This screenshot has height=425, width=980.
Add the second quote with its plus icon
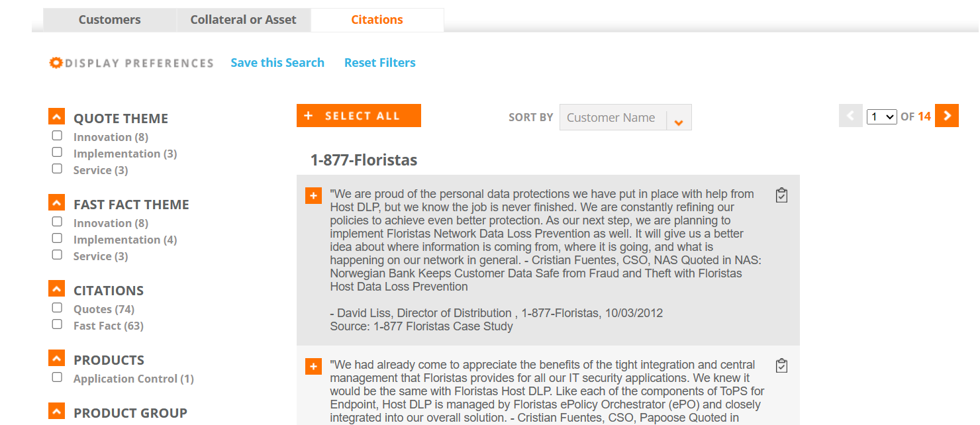[x=313, y=366]
